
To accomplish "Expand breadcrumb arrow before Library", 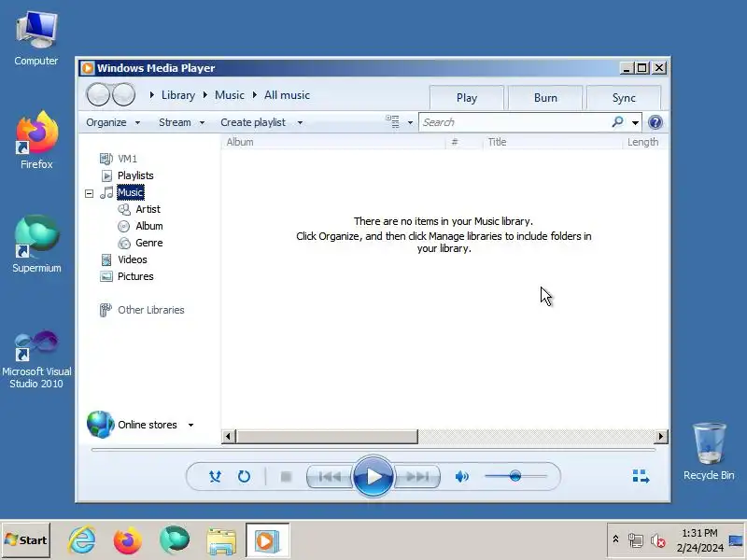I will pos(152,95).
